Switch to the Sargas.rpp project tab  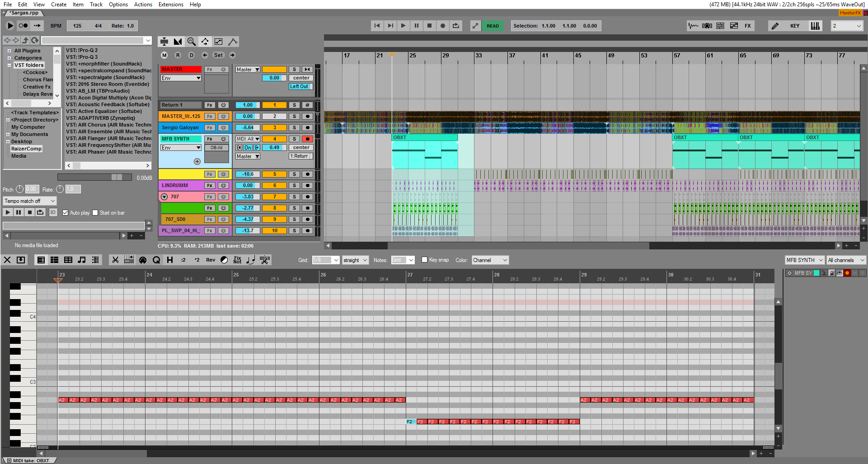point(25,13)
